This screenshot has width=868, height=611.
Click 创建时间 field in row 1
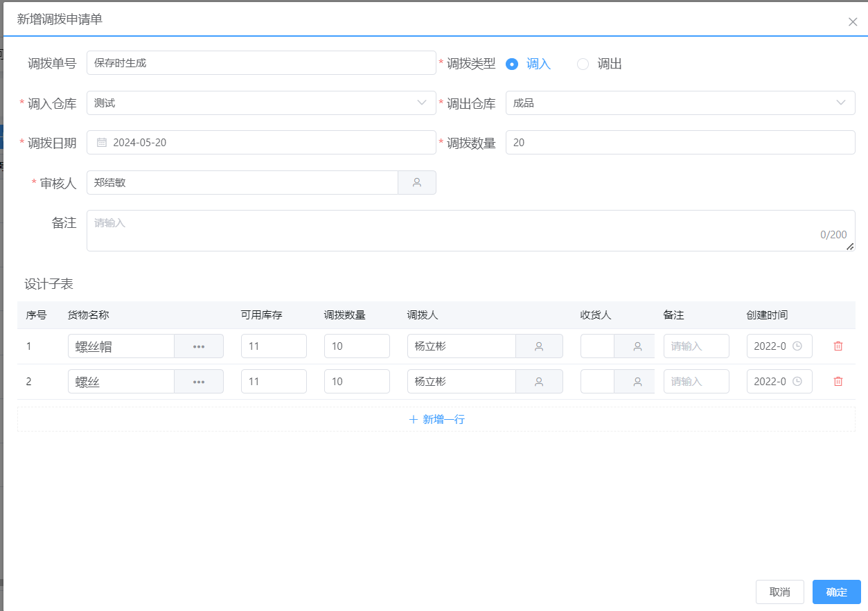[x=779, y=346]
